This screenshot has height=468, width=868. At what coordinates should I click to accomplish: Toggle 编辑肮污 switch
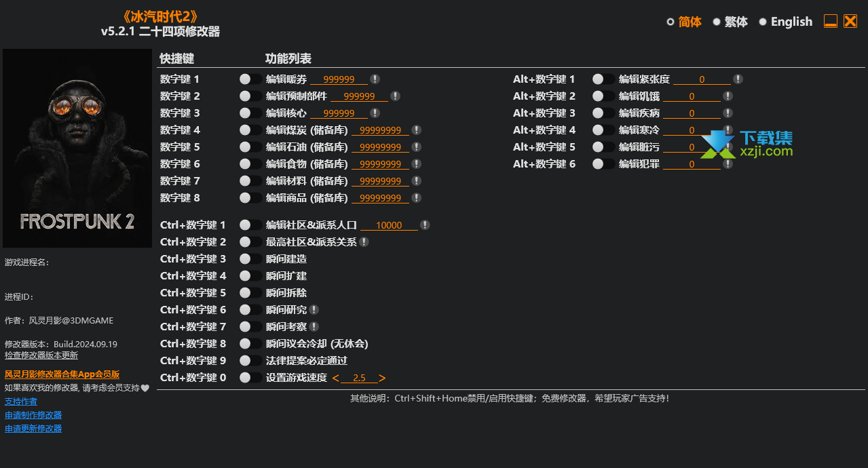[603, 147]
